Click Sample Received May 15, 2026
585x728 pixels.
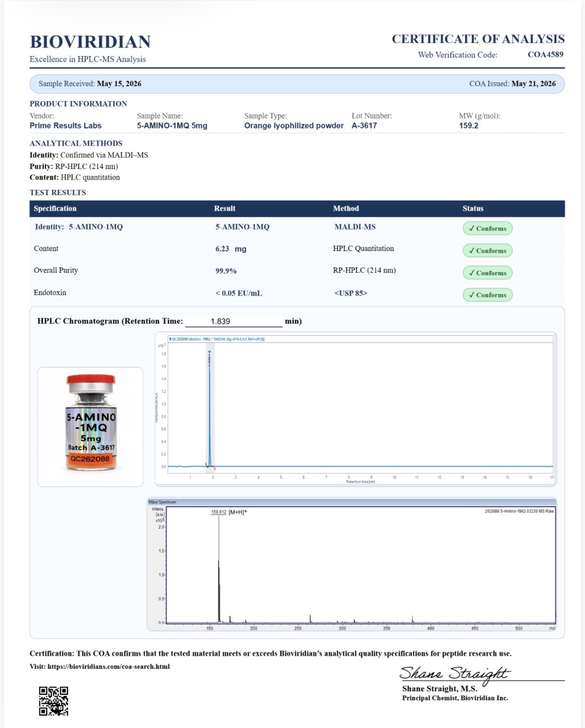pos(90,83)
